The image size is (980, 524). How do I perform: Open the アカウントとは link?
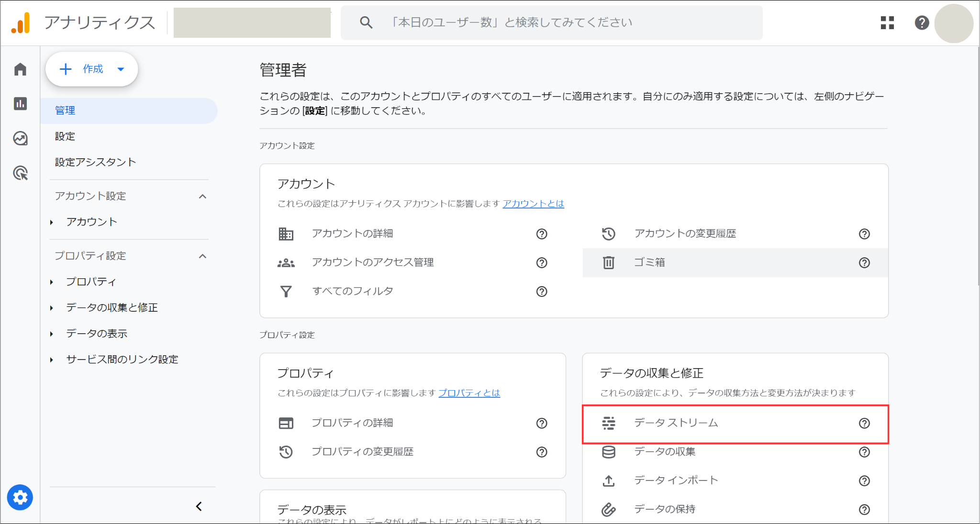pyautogui.click(x=533, y=204)
